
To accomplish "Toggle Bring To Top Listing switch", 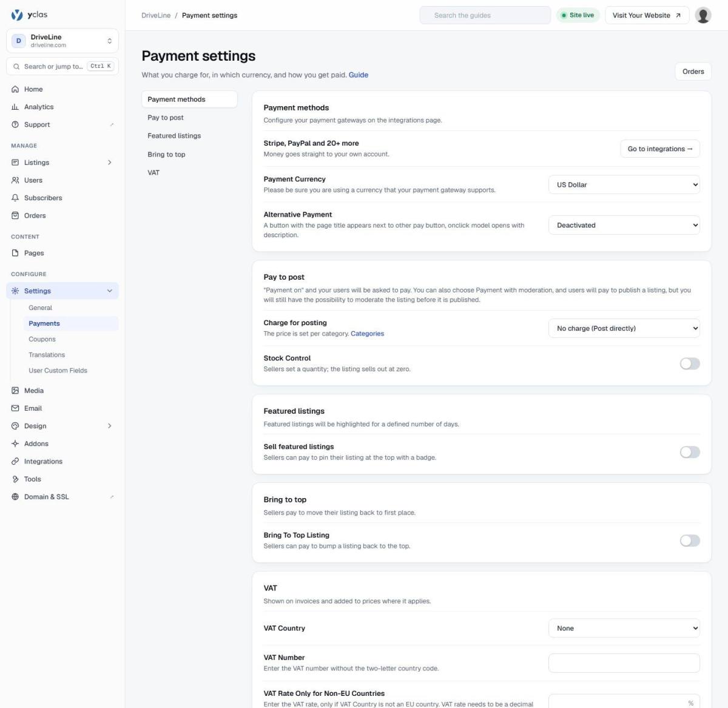I will tap(690, 541).
